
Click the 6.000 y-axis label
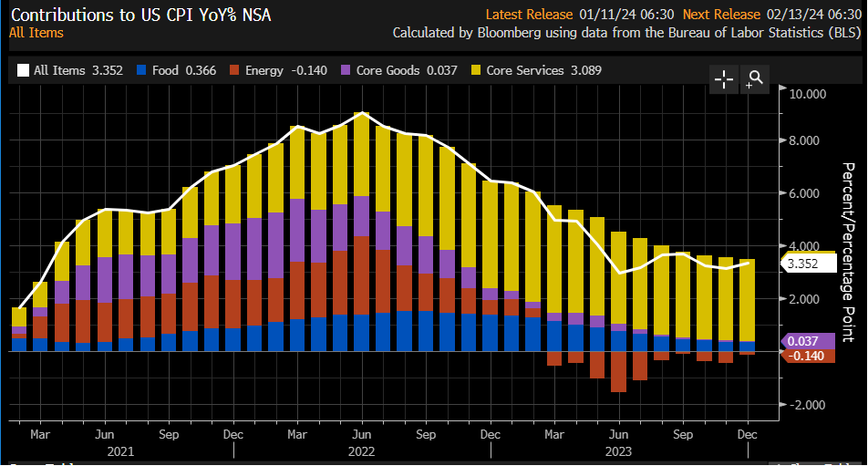pos(804,193)
